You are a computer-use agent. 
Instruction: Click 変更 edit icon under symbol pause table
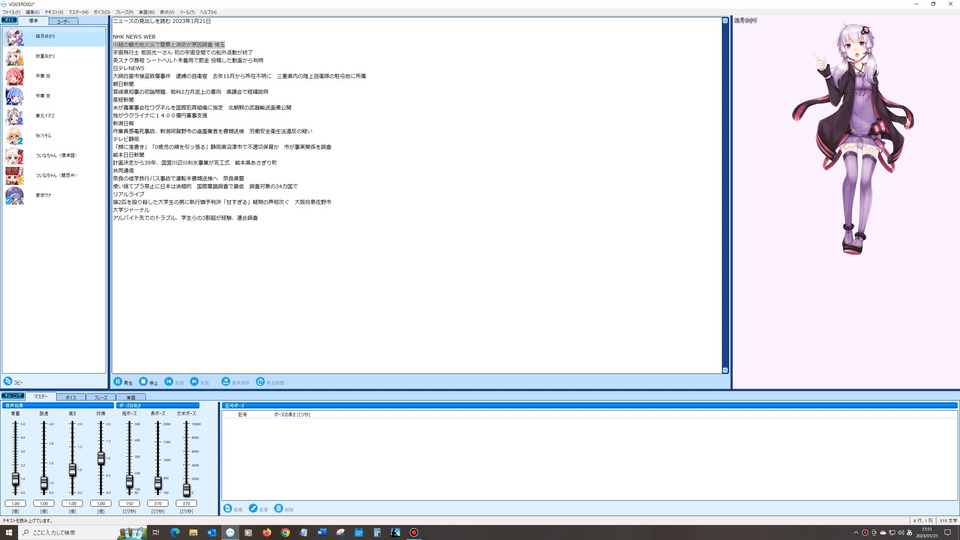pos(253,508)
